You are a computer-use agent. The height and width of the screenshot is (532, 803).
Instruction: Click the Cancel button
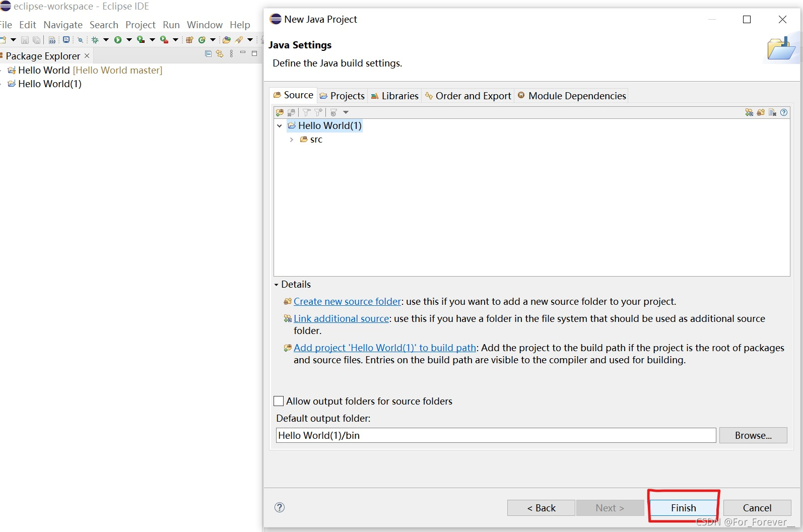pyautogui.click(x=757, y=508)
